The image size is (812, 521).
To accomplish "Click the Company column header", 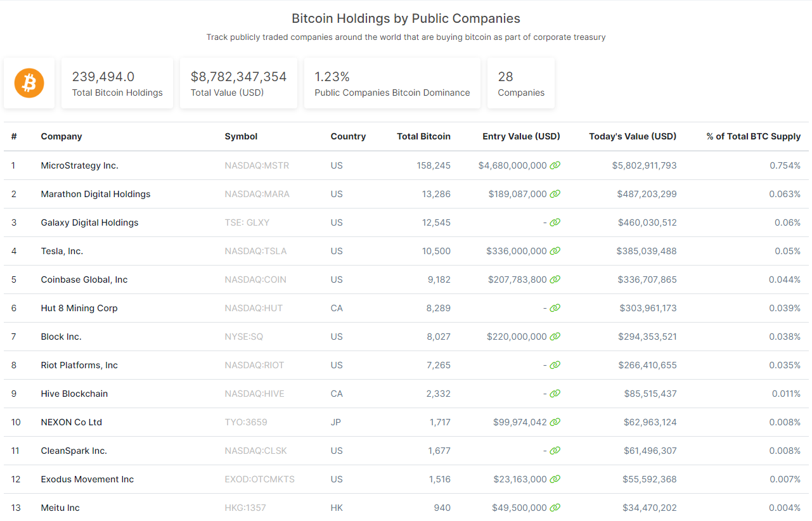I will 61,136.
